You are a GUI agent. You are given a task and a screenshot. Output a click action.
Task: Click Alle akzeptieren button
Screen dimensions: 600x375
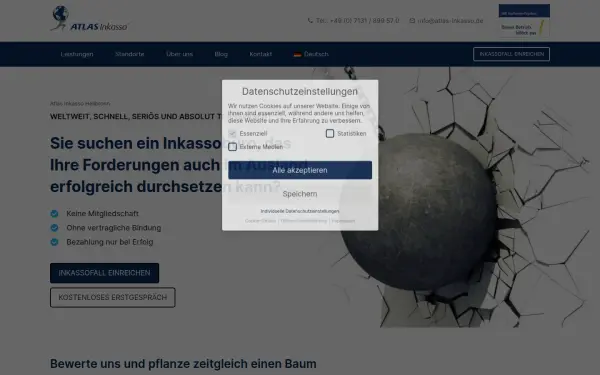300,170
